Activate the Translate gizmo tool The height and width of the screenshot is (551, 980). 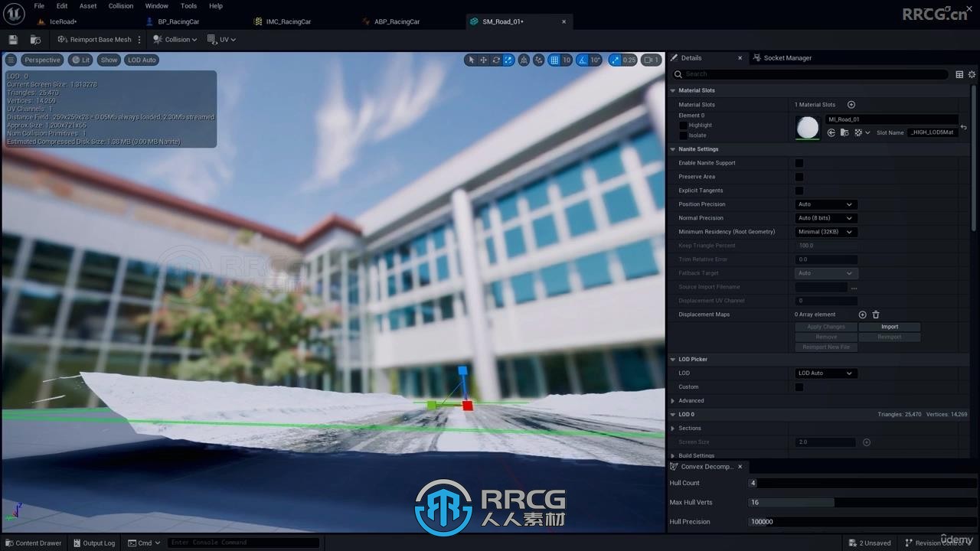pyautogui.click(x=483, y=60)
